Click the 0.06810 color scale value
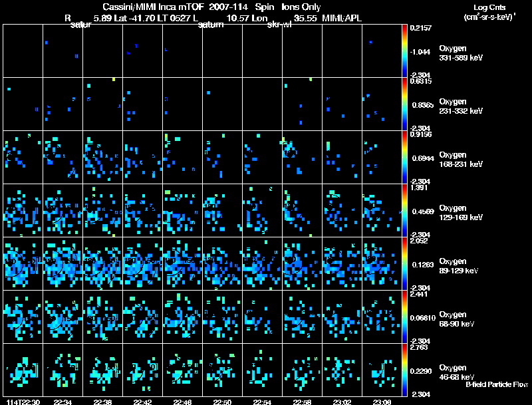Screen dimensions: 532x405 click(x=422, y=318)
